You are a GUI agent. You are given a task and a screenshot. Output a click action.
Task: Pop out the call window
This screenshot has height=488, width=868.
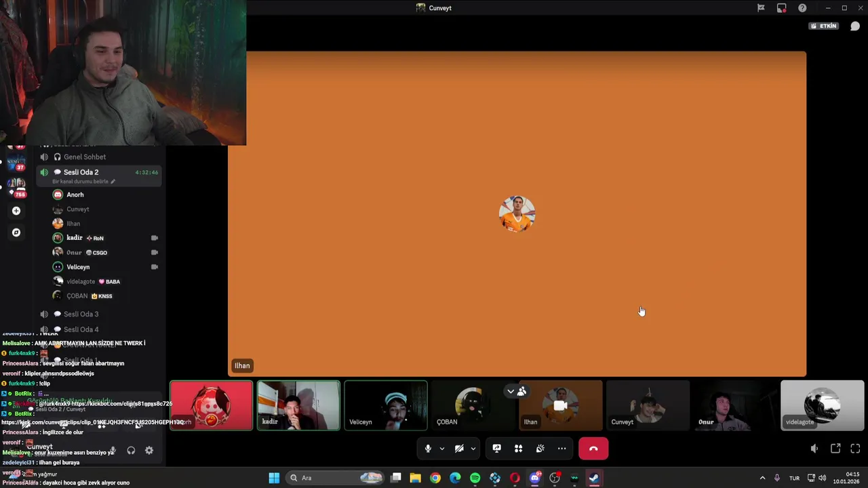click(x=835, y=449)
